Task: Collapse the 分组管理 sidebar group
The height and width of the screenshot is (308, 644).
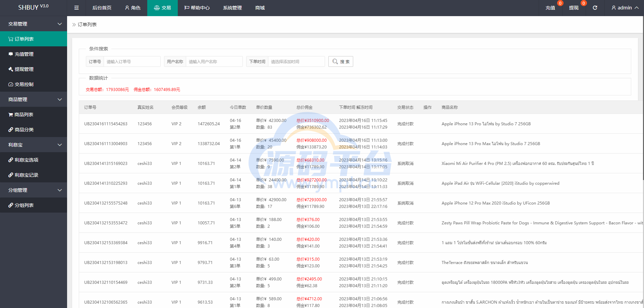Action: 34,190
